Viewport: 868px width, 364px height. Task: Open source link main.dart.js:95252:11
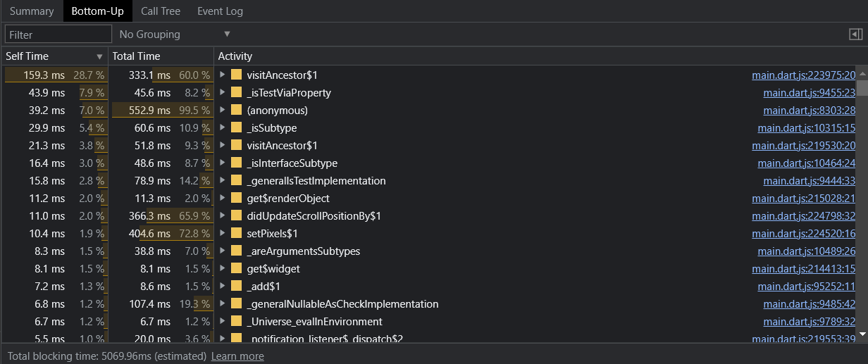click(806, 286)
